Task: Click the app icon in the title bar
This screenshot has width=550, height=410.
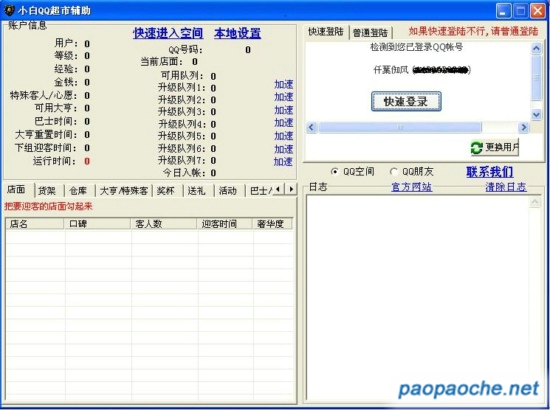Action: click(x=9, y=11)
